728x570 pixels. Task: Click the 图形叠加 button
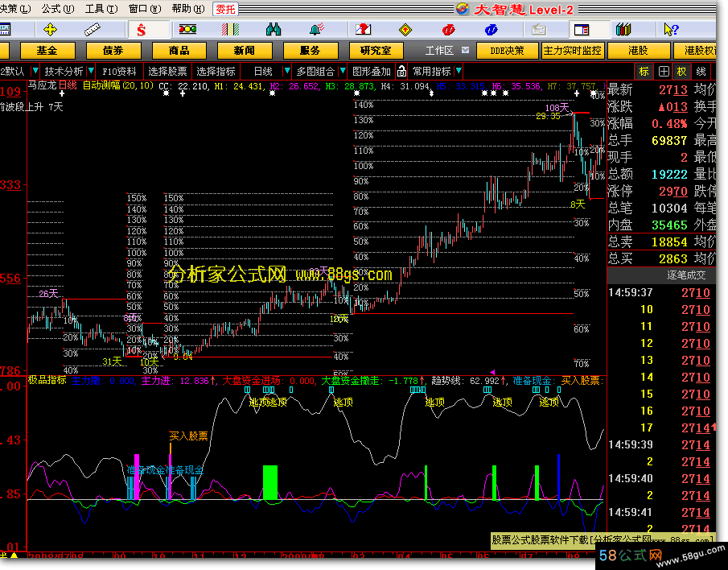[372, 71]
